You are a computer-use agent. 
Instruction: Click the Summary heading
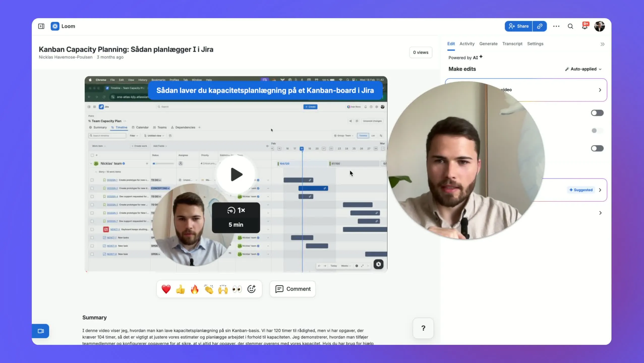(94, 318)
